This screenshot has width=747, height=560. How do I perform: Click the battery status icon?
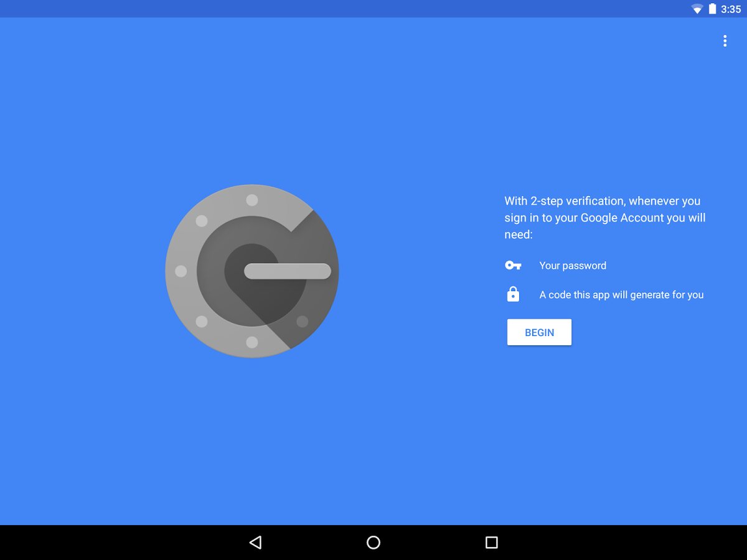click(x=713, y=9)
